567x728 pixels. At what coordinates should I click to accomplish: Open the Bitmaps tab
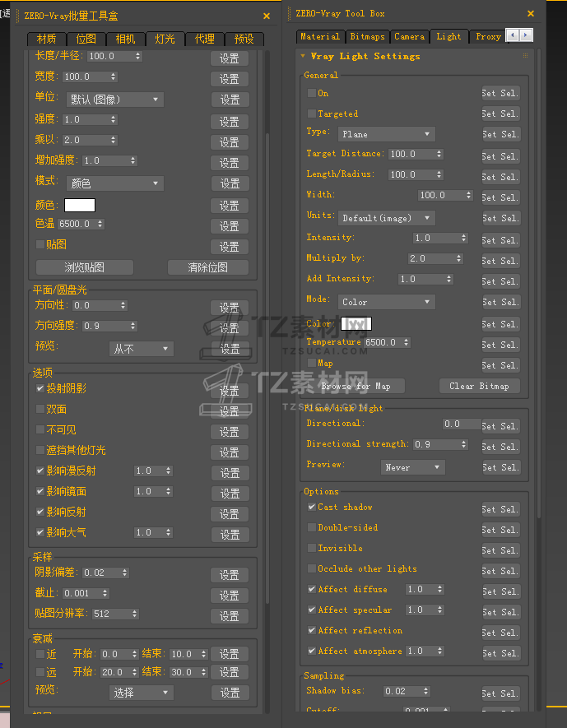[367, 37]
